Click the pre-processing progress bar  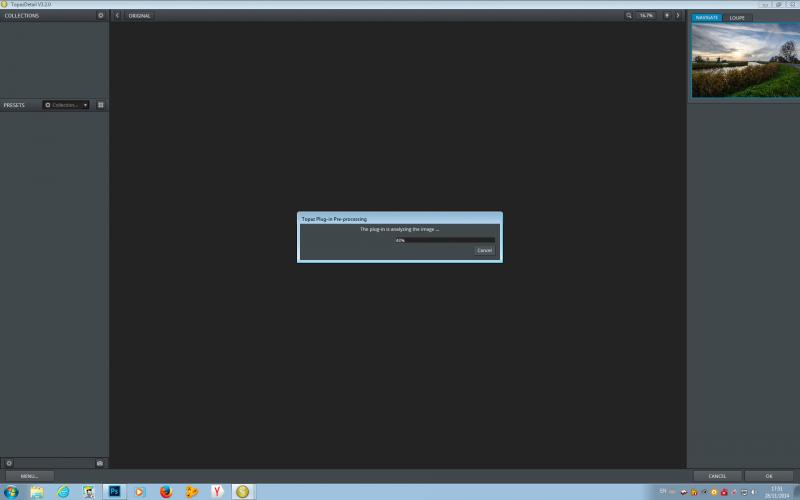click(444, 240)
